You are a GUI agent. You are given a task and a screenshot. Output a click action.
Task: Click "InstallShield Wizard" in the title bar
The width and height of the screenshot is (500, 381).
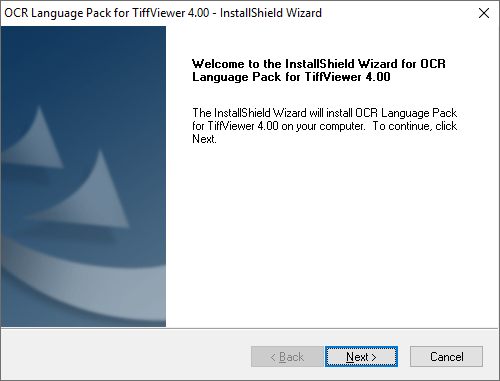pyautogui.click(x=271, y=13)
